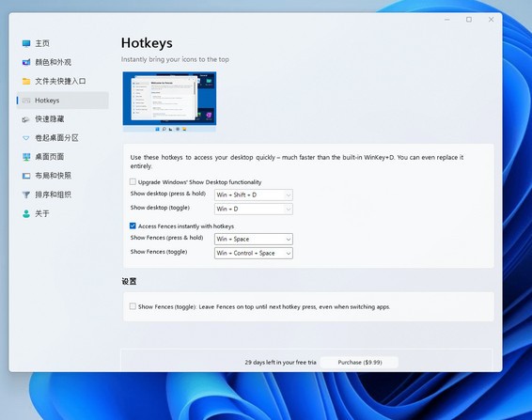
Task: Open 布局和快照 page
Action: pos(53,176)
